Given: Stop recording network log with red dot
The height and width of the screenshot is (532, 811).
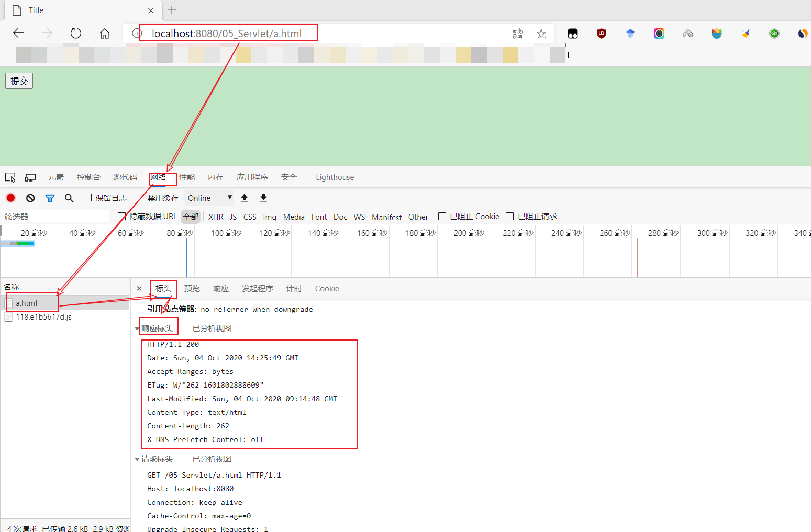Looking at the screenshot, I should 10,198.
